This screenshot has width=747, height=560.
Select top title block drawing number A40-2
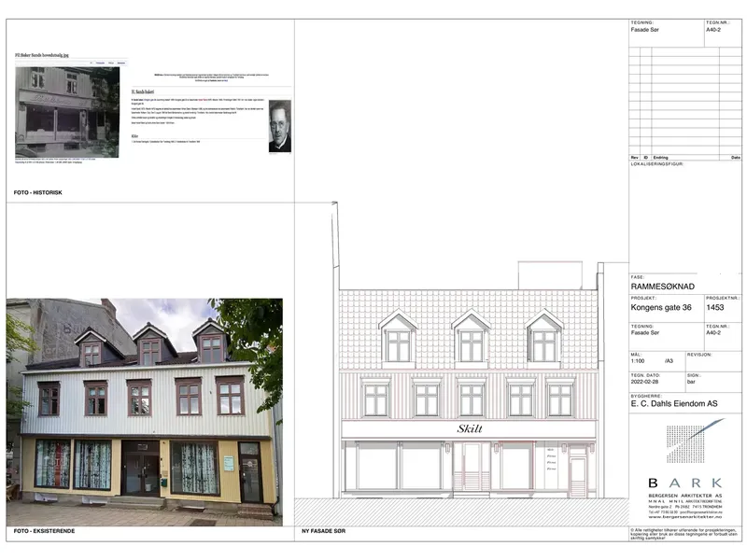click(713, 30)
